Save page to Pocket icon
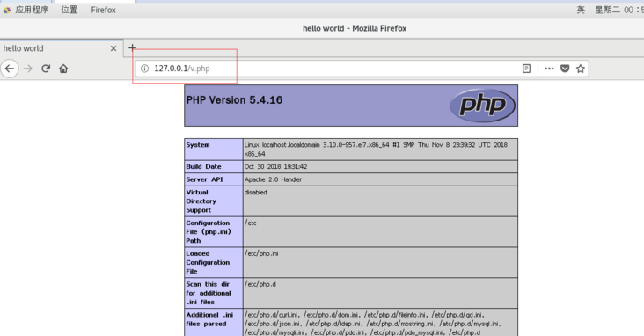This screenshot has height=336, width=644. click(x=565, y=69)
